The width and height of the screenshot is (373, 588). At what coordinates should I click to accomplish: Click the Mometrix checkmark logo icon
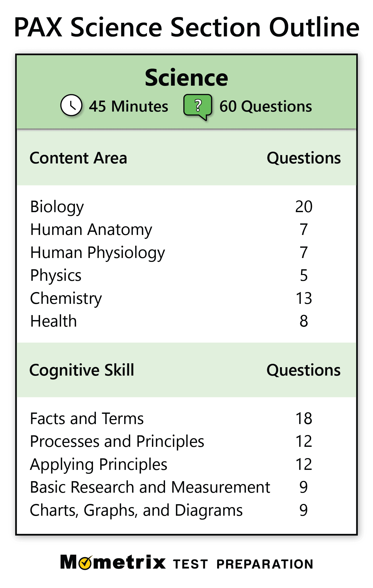click(x=85, y=563)
